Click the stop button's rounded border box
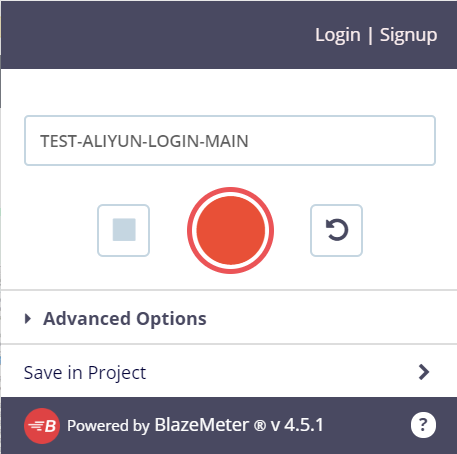 pos(123,230)
